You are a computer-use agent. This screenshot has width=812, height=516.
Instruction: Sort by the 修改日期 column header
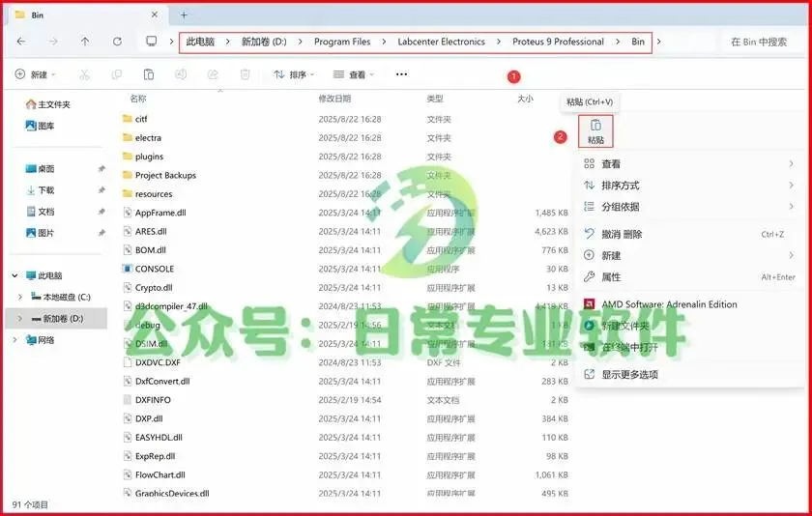[334, 99]
